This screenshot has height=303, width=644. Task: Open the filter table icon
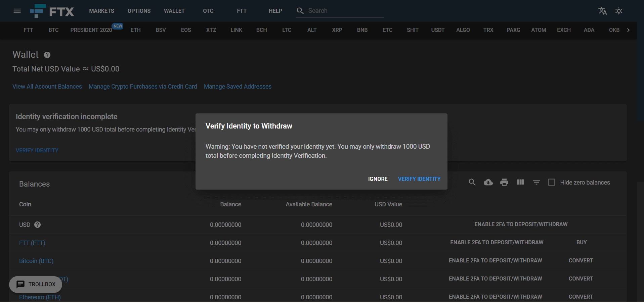[536, 182]
